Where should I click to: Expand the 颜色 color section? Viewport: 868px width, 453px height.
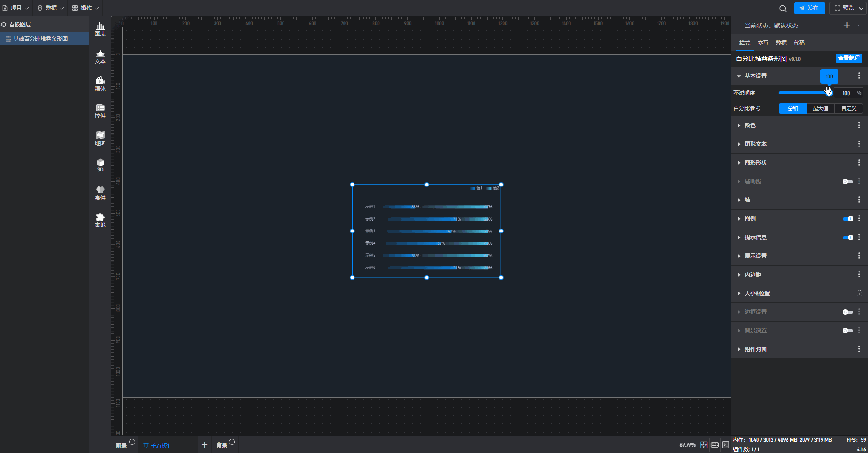[750, 126]
